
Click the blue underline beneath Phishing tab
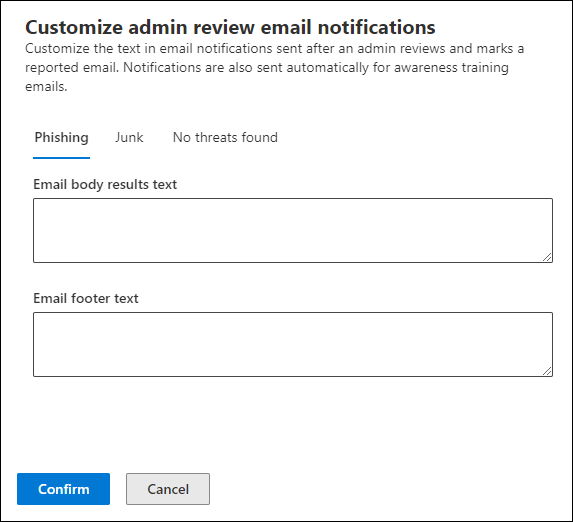(x=61, y=158)
